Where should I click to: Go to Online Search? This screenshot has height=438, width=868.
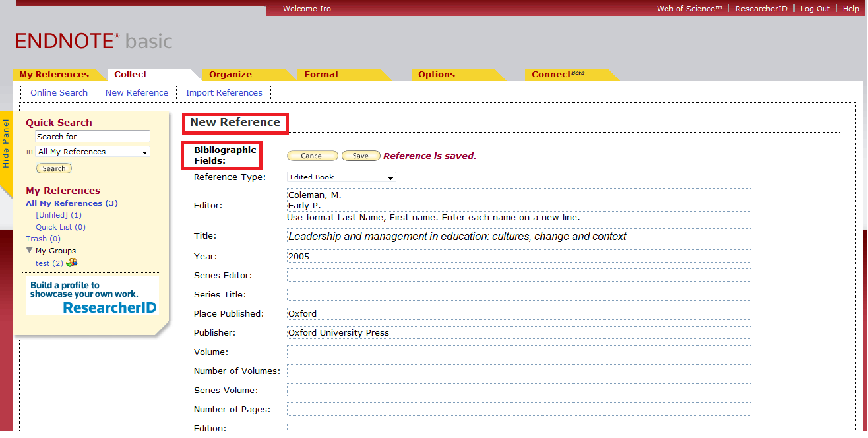click(59, 93)
